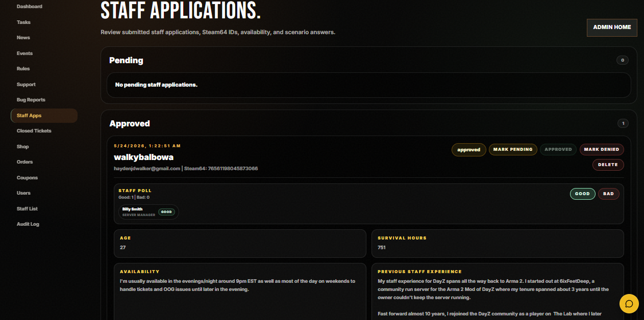The height and width of the screenshot is (320, 644).
Task: Click the email haydenjdwalker@gmail.com
Action: point(147,169)
